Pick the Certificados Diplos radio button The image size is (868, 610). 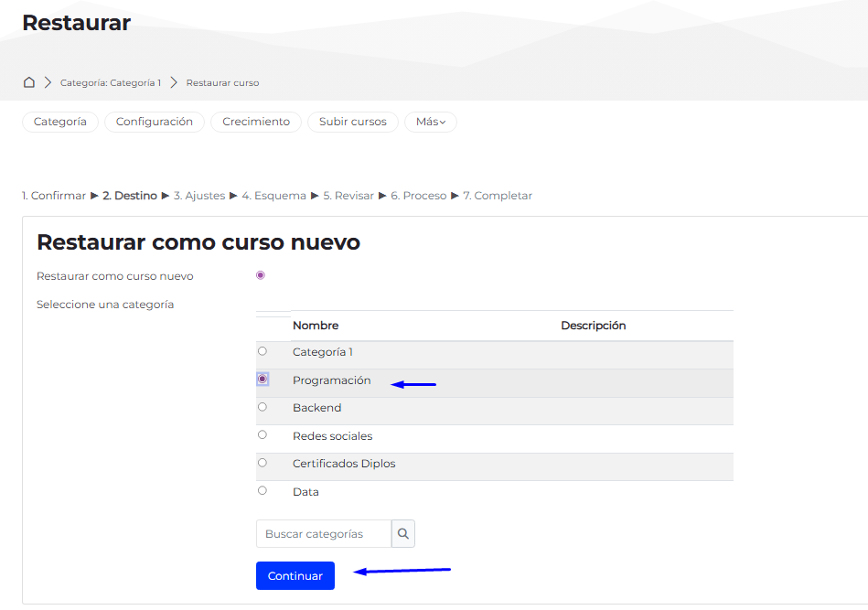click(x=263, y=463)
